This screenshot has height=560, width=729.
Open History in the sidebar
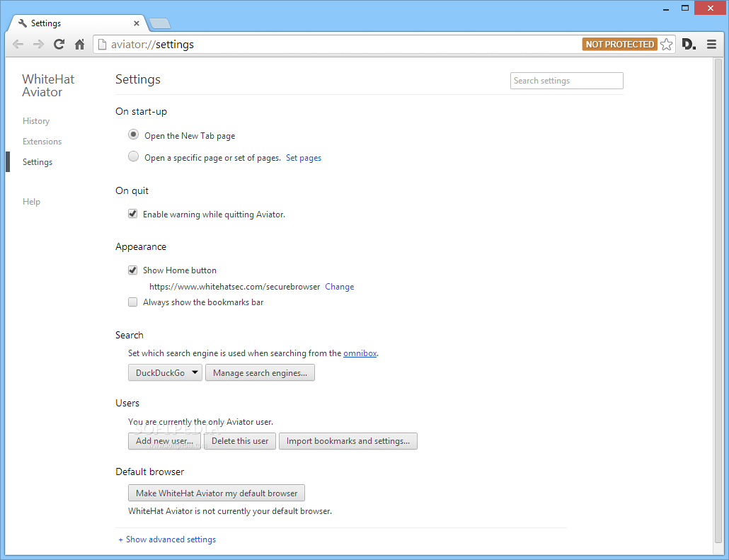pos(36,121)
